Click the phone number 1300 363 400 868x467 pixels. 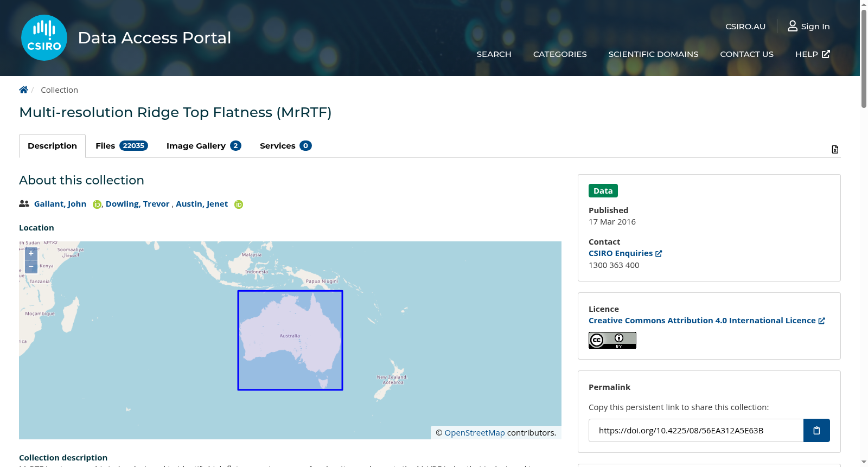(614, 265)
